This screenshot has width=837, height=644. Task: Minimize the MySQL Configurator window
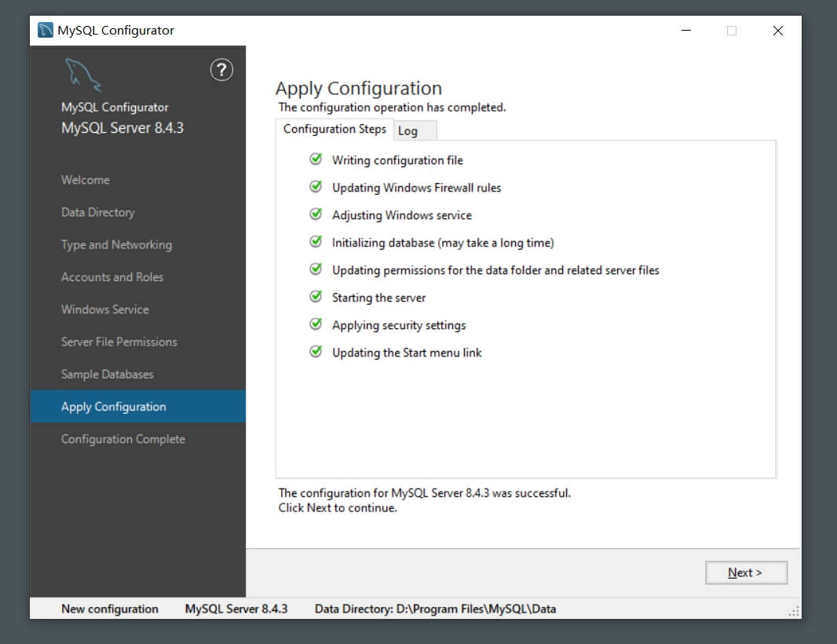(686, 31)
